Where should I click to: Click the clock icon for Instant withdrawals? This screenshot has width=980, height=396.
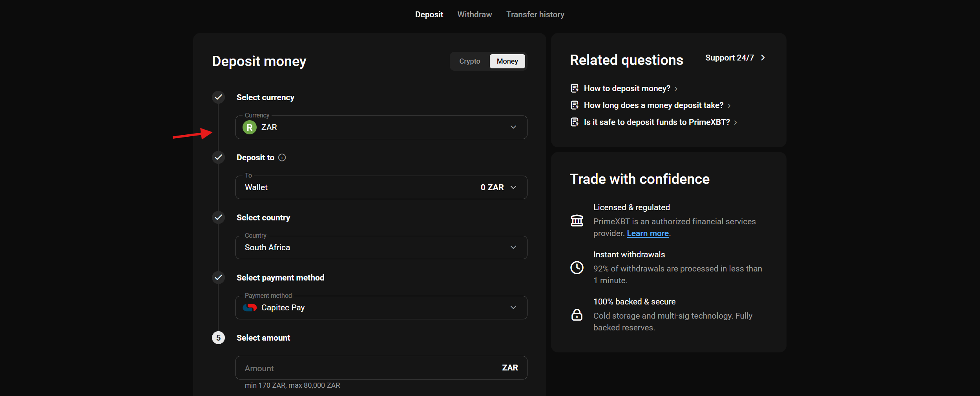(x=577, y=268)
